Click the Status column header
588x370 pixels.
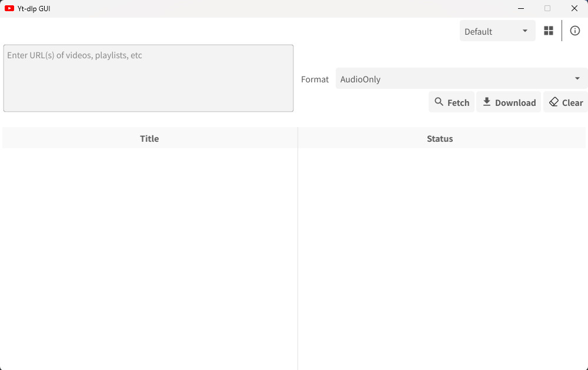coord(440,139)
